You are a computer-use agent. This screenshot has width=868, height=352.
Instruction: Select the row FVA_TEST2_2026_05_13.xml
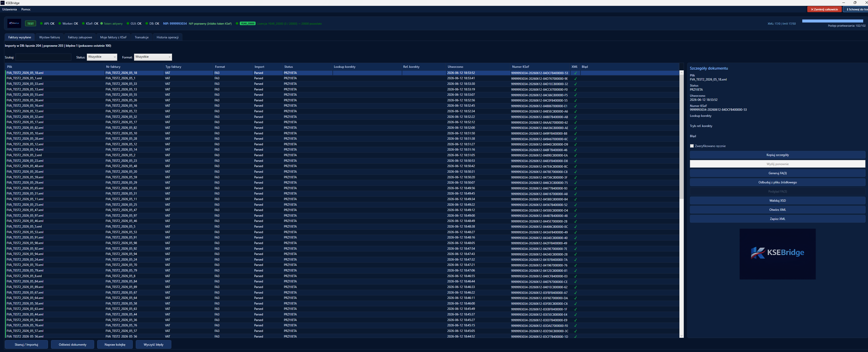(342, 89)
